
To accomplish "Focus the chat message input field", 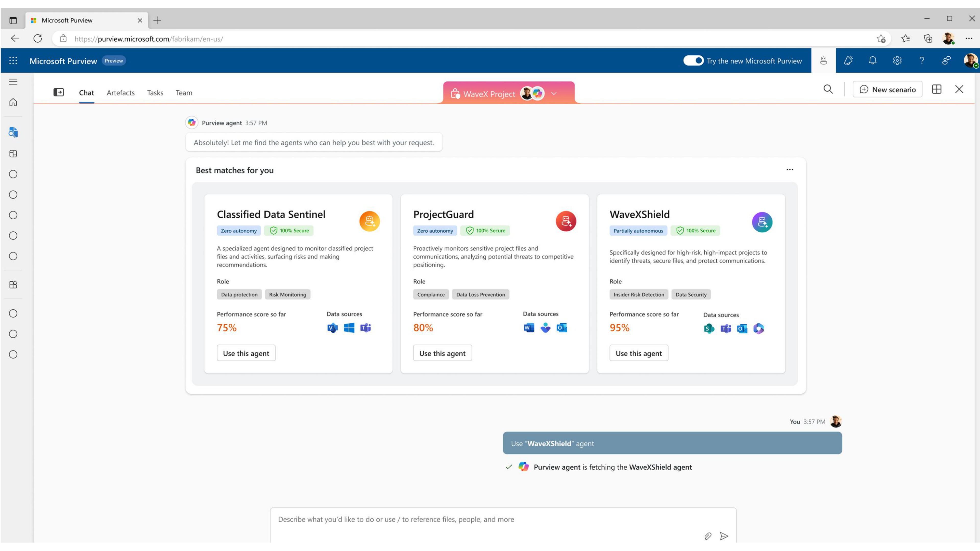I will coord(503,525).
